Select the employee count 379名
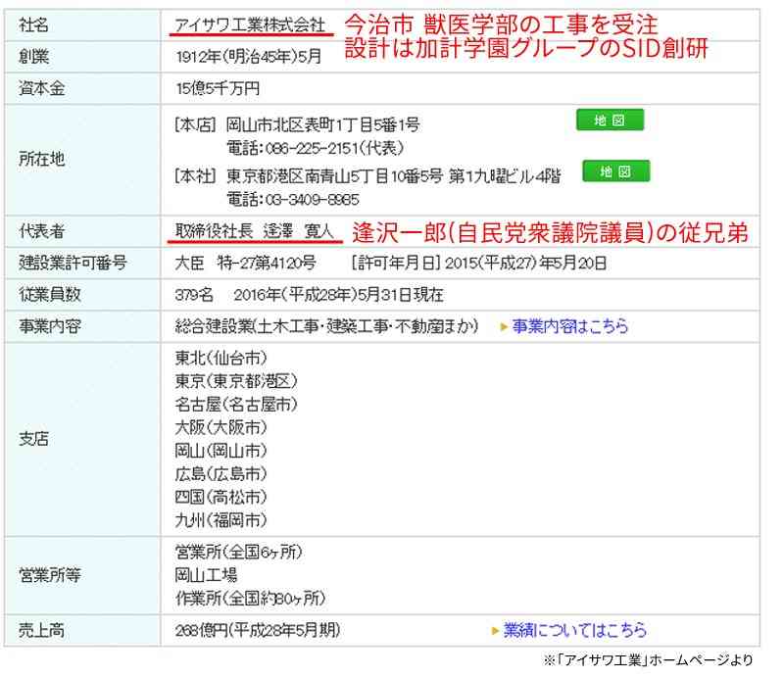The image size is (784, 678). [x=194, y=295]
